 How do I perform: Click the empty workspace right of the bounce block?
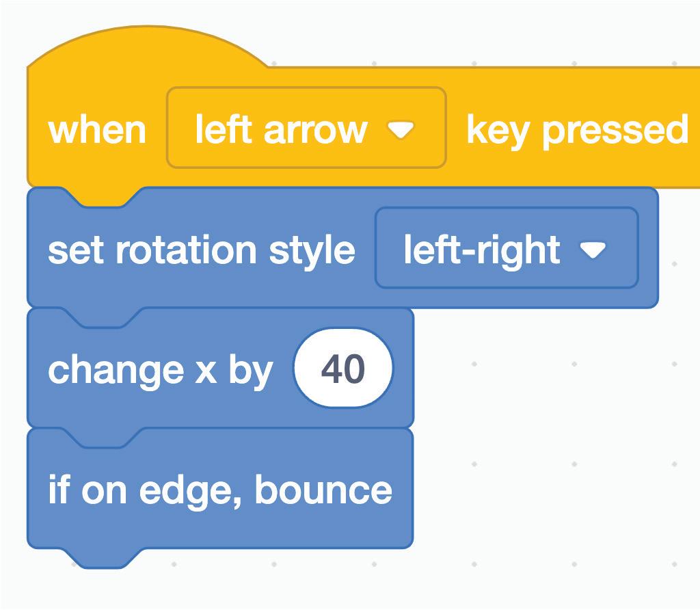[547, 490]
